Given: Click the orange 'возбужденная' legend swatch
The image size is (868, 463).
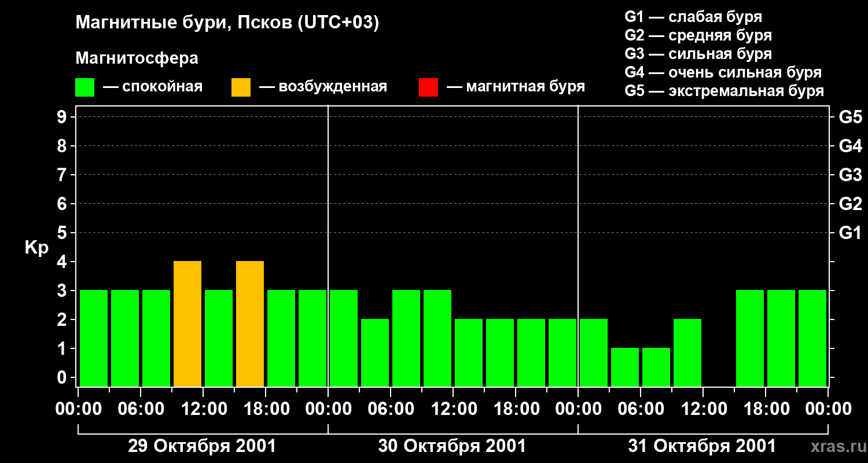Looking at the screenshot, I should 241,87.
